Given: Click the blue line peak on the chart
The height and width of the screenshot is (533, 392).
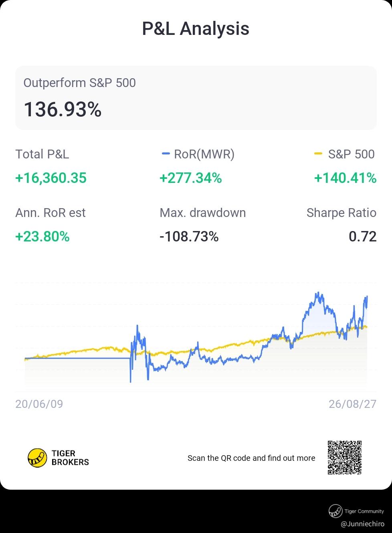Looking at the screenshot, I should (x=317, y=294).
